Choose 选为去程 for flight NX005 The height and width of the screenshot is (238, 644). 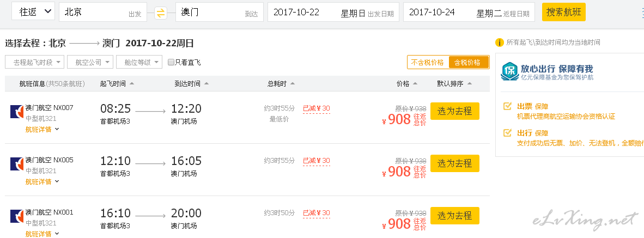[x=454, y=163]
